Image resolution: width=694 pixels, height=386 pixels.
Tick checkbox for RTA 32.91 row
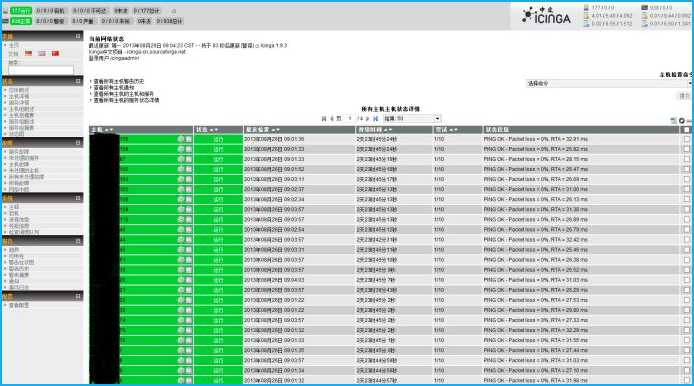(x=686, y=139)
